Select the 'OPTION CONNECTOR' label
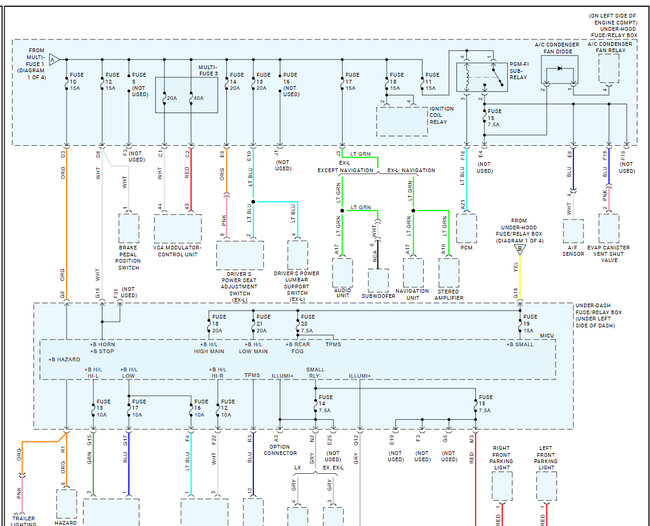The height and width of the screenshot is (526, 650). [281, 450]
